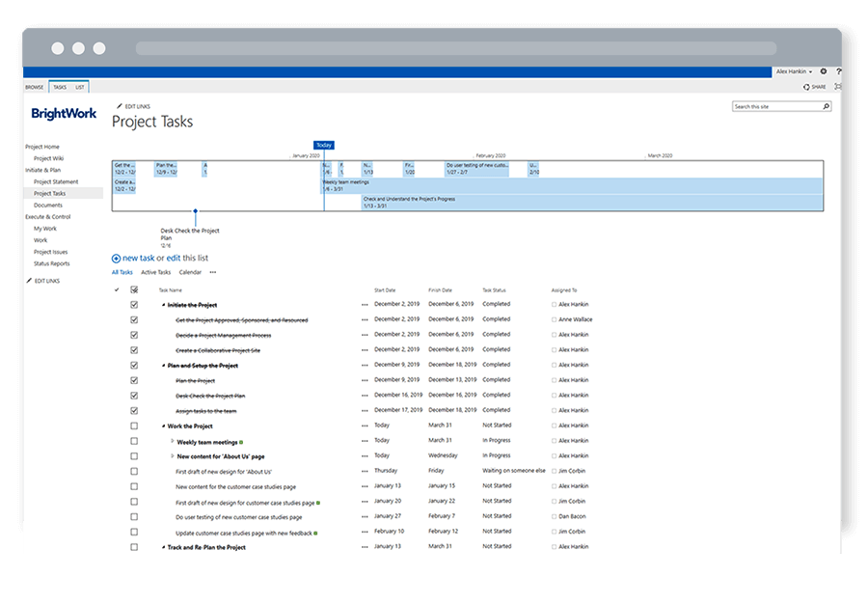Toggle the select-all tasks checkbox in header
This screenshot has height=604, width=868.
(134, 289)
